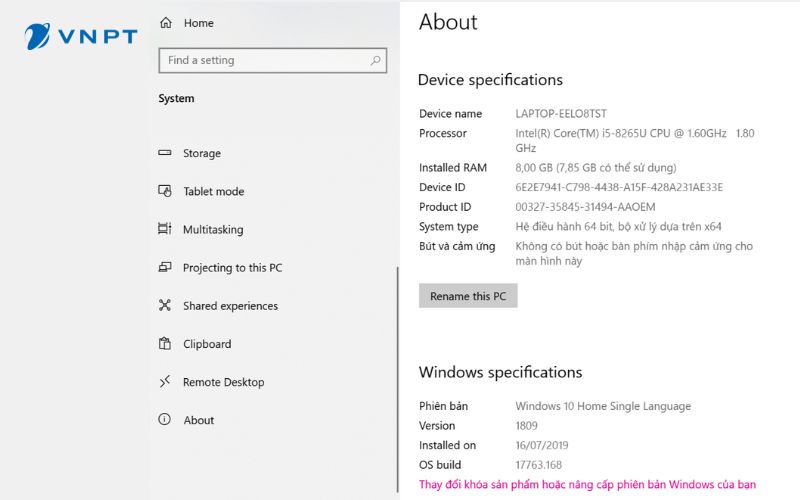The width and height of the screenshot is (800, 500).
Task: Click the Remote Desktop icon
Action: [x=165, y=382]
